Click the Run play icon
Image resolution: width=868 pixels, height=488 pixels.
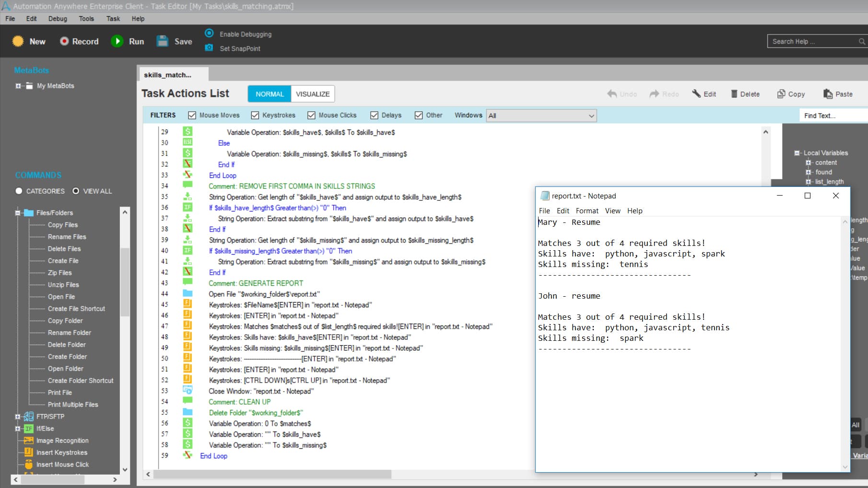pos(117,41)
